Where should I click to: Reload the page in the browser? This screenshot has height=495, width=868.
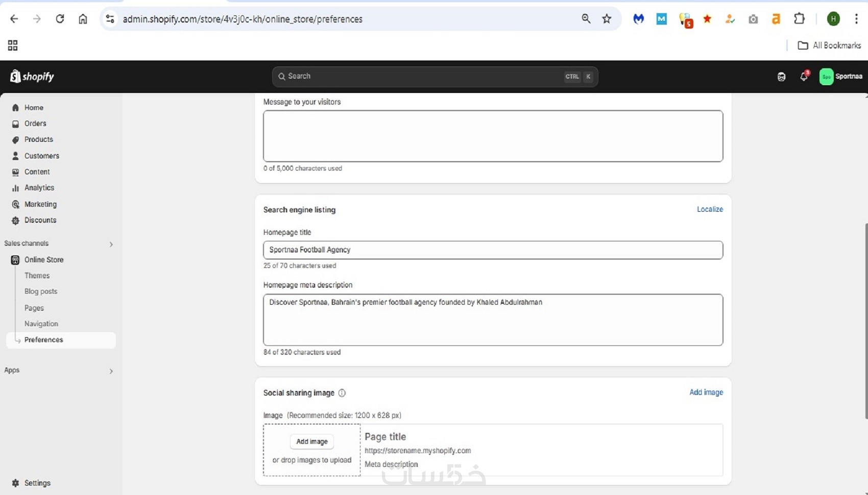60,19
